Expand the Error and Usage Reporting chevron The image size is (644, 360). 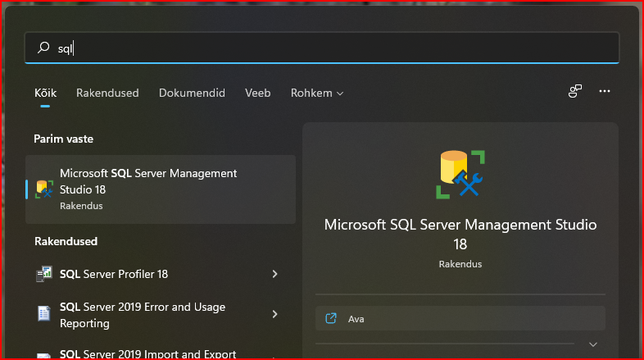[274, 314]
